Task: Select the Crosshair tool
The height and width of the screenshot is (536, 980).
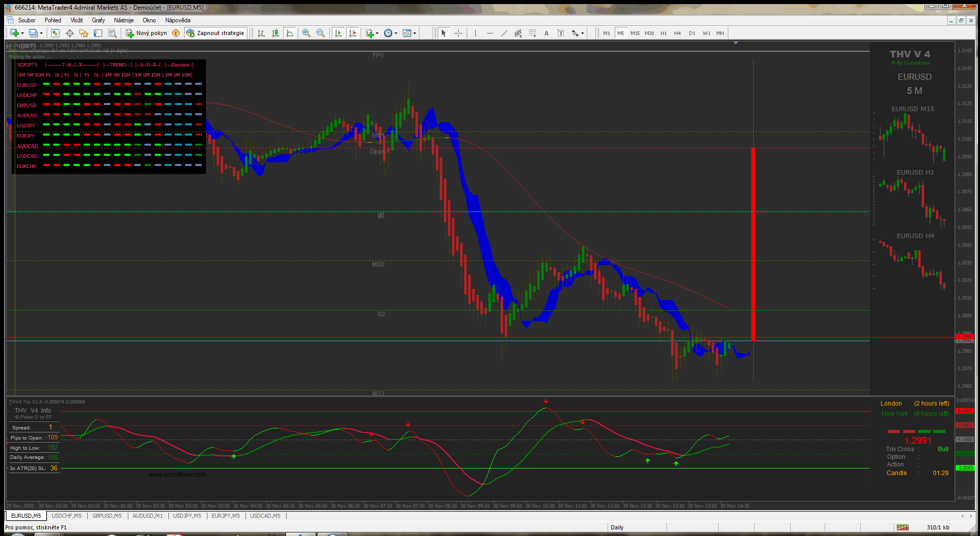Action: tap(458, 33)
